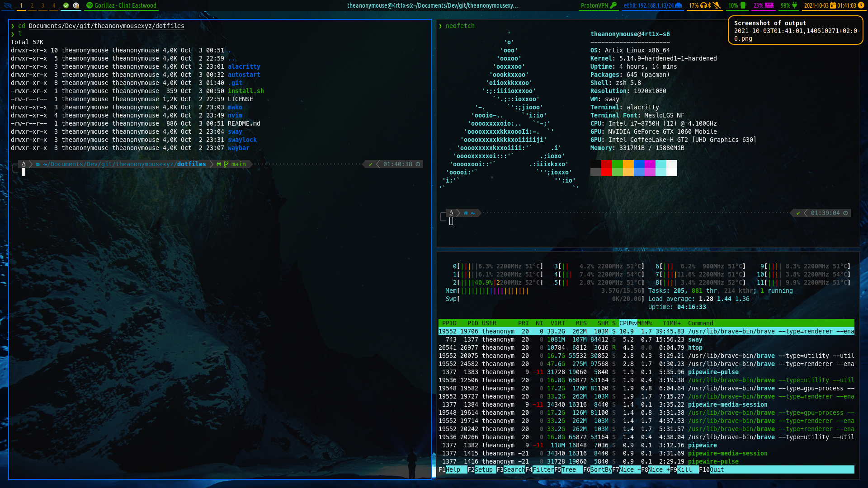This screenshot has height=488, width=868.
Task: Click the home icon in neofetch terminal prompt
Action: point(466,213)
